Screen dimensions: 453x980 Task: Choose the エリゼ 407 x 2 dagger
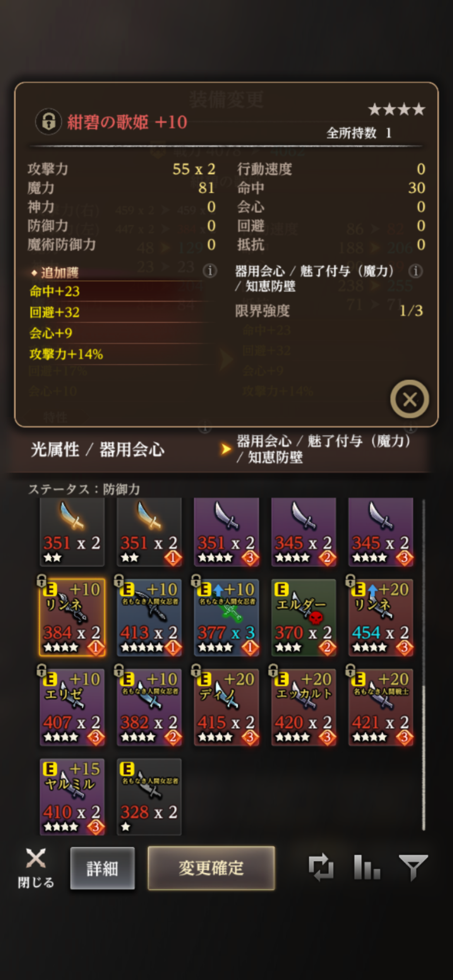coord(72,707)
